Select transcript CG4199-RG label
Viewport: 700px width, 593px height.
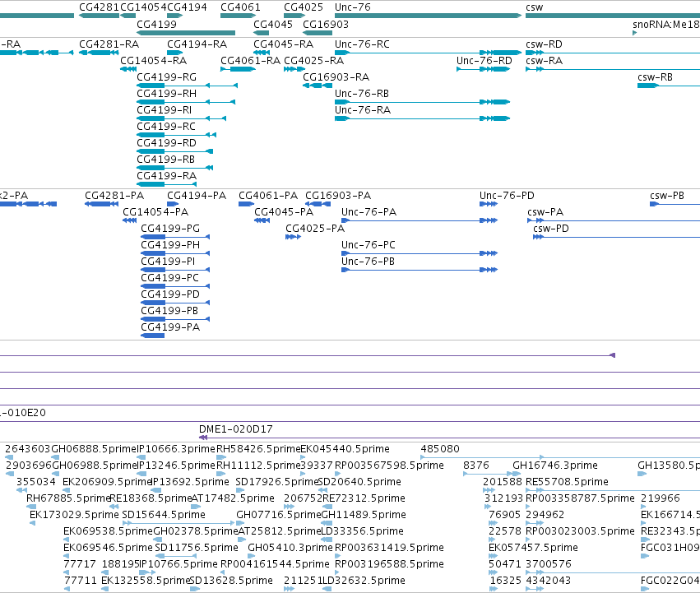166,77
